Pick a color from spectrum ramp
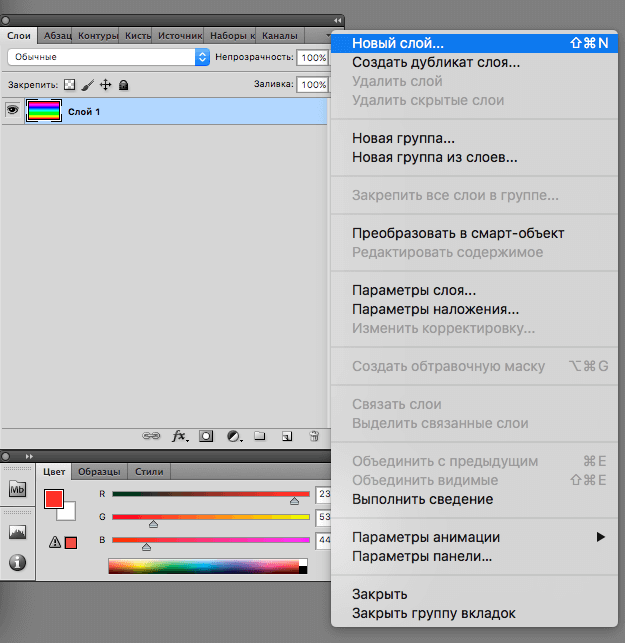Viewport: 625px width, 643px height. [x=208, y=566]
